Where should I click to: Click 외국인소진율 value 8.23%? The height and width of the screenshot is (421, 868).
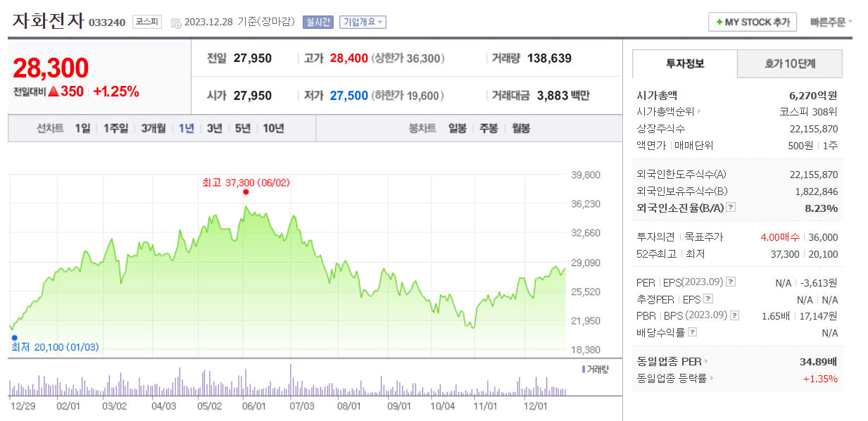point(822,208)
